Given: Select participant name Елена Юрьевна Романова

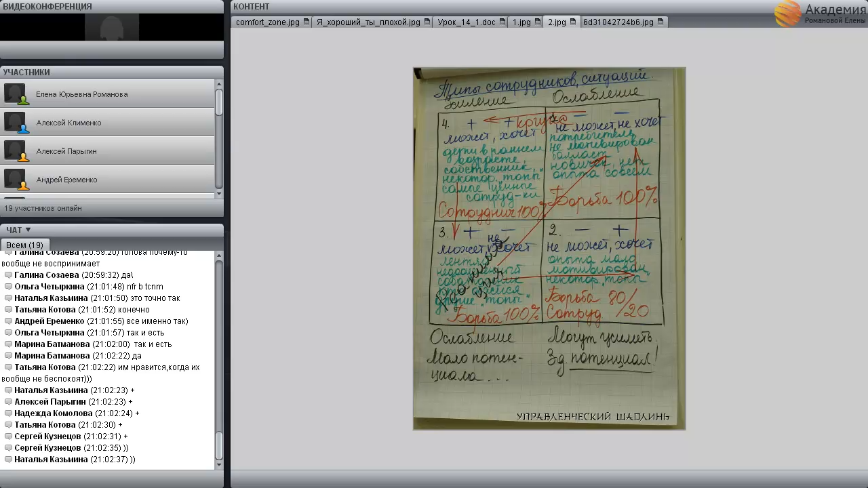Looking at the screenshot, I should coord(81,94).
